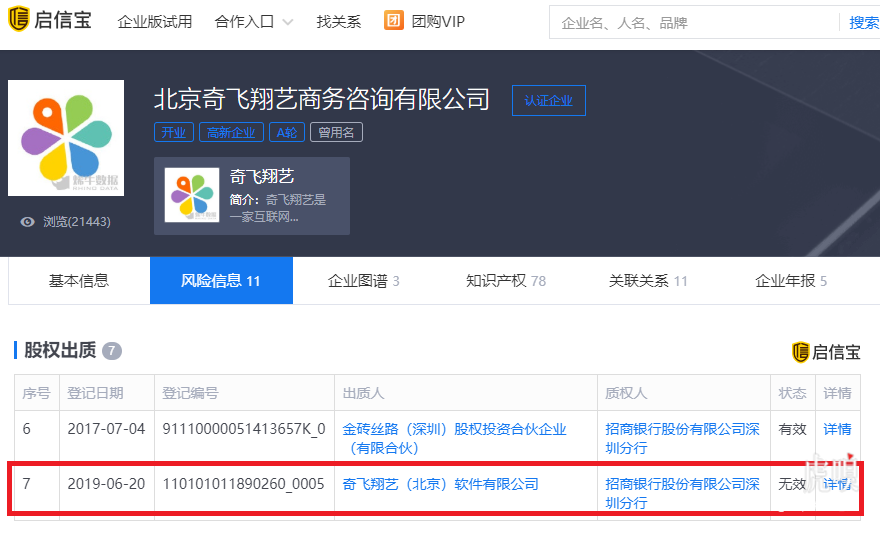Viewport: 880px width, 534px height.
Task: Click registration number 110101011890260_0005
Action: pyautogui.click(x=244, y=484)
